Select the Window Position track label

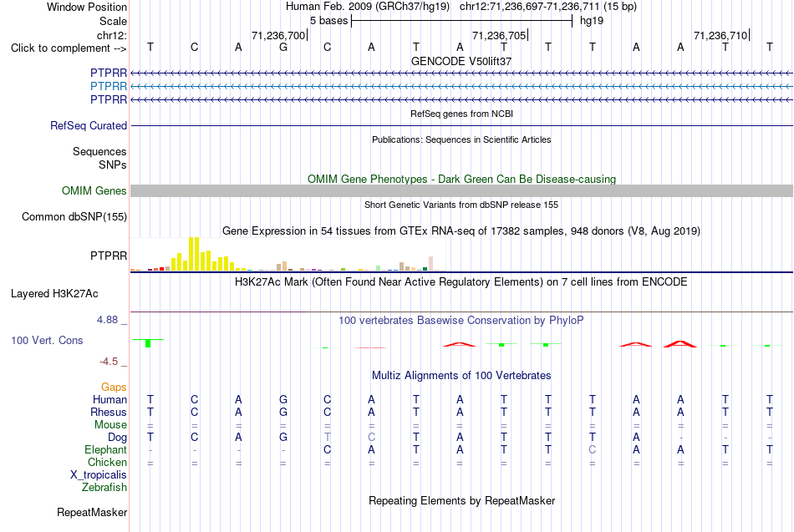[x=87, y=7]
